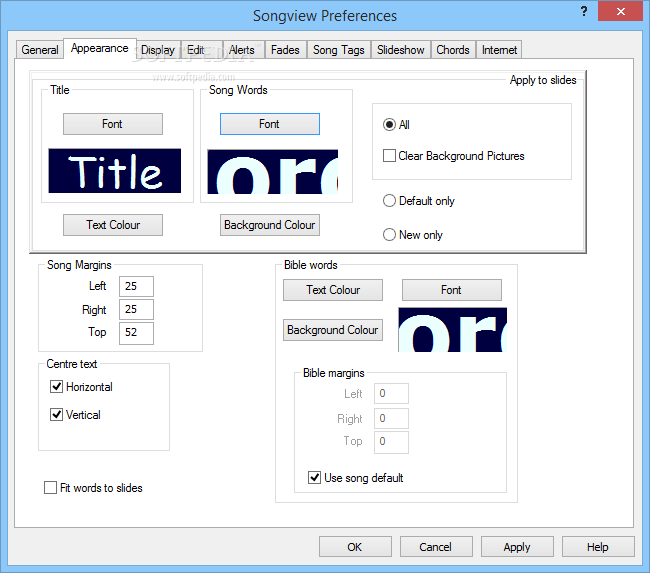The image size is (650, 573).
Task: Click the Apply button
Action: coord(517,547)
